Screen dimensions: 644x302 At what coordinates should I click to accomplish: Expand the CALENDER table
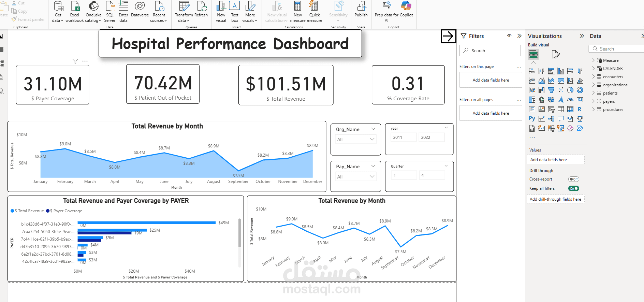[594, 68]
